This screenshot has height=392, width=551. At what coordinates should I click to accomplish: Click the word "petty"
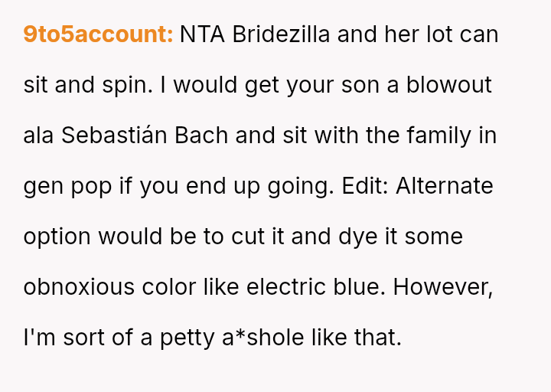[186, 338]
